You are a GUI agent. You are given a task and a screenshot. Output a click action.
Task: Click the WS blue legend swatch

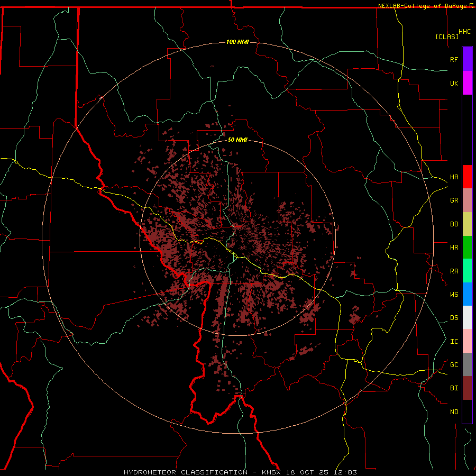467,294
